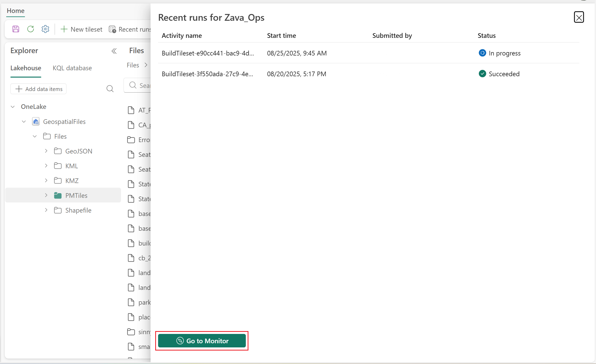Expand the Shapefile folder chevron
Image resolution: width=596 pixels, height=364 pixels.
pyautogui.click(x=46, y=210)
